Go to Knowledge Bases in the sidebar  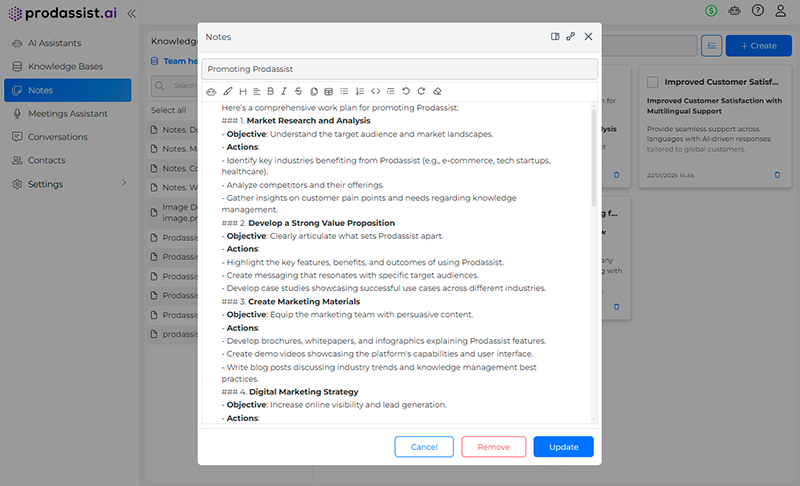coord(65,66)
